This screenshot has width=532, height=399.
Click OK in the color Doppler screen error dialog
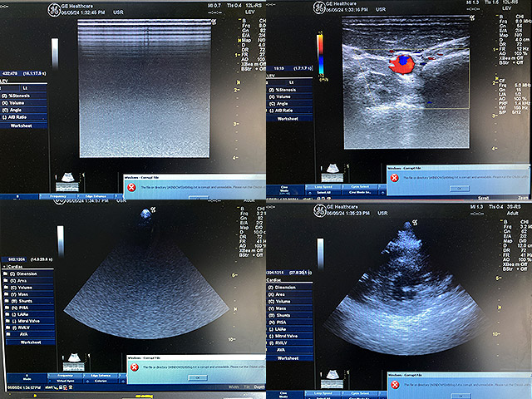[460, 189]
